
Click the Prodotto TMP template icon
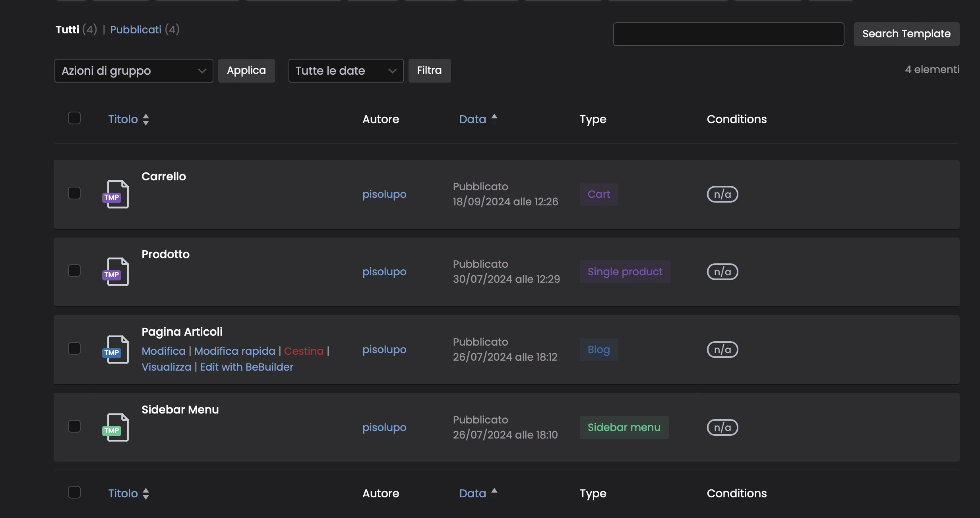coord(116,272)
